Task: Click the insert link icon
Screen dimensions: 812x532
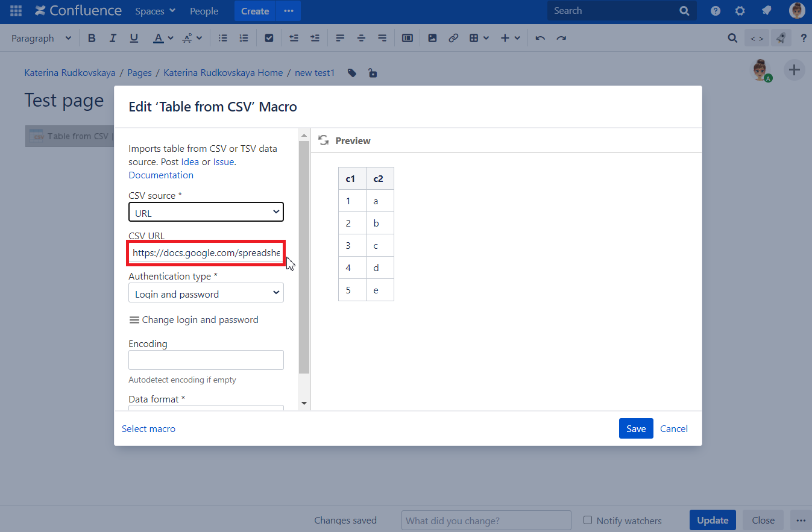Action: click(453, 38)
